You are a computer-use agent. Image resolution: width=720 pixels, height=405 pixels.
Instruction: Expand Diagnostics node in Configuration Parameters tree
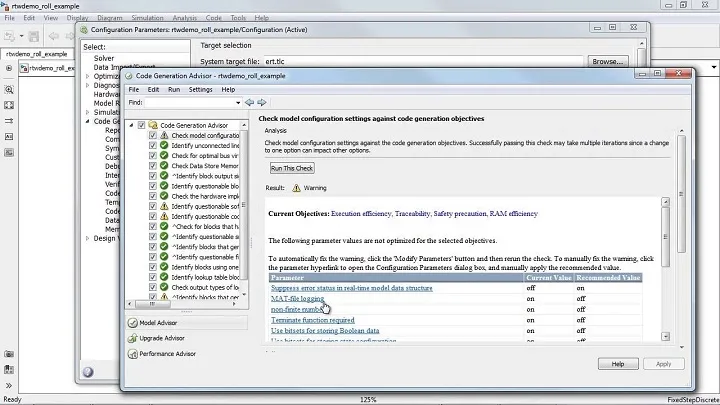point(87,85)
